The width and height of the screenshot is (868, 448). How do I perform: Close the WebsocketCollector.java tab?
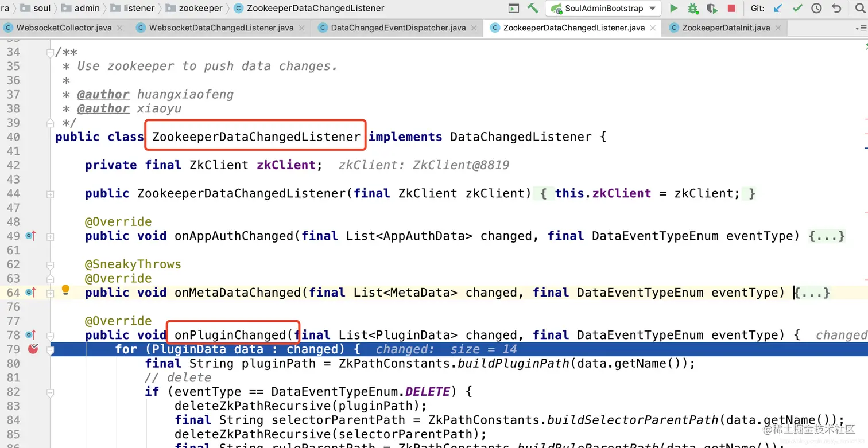pyautogui.click(x=119, y=28)
